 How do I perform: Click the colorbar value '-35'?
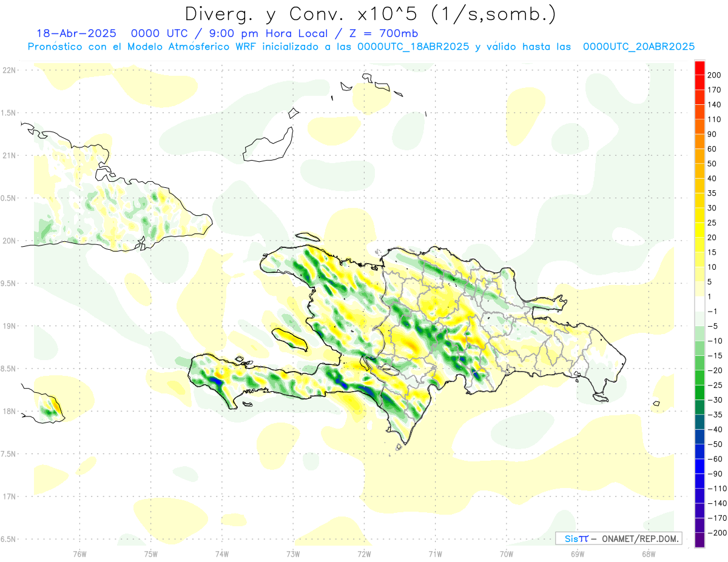pyautogui.click(x=715, y=415)
